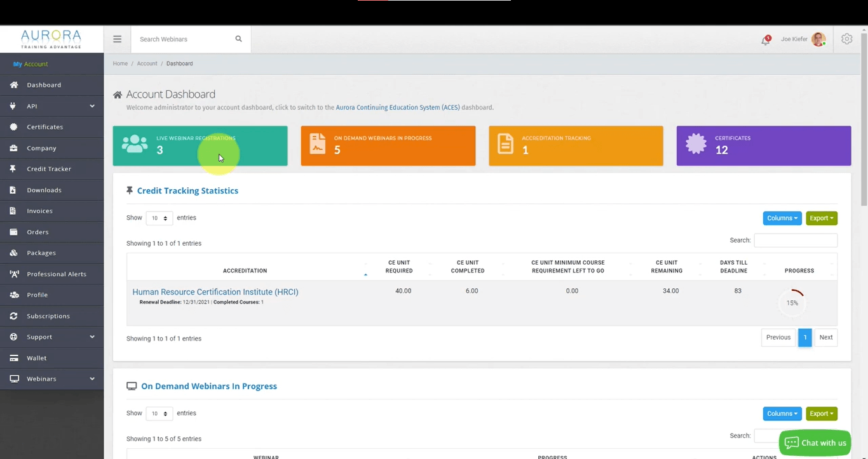Open Columns dropdown in On Demand Webinars section
Viewport: 868px width, 459px height.
tap(782, 414)
